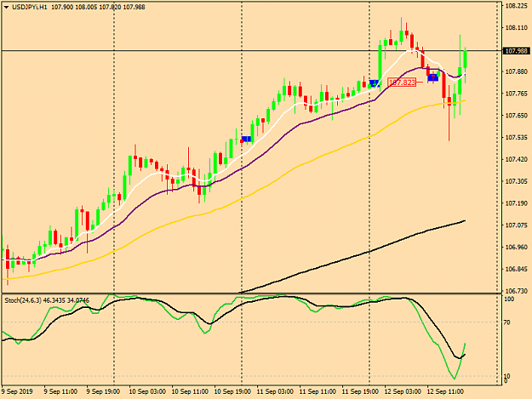Click the 9 Sep 2019 time label
Viewport: 532px width, 399px height.
[17, 391]
